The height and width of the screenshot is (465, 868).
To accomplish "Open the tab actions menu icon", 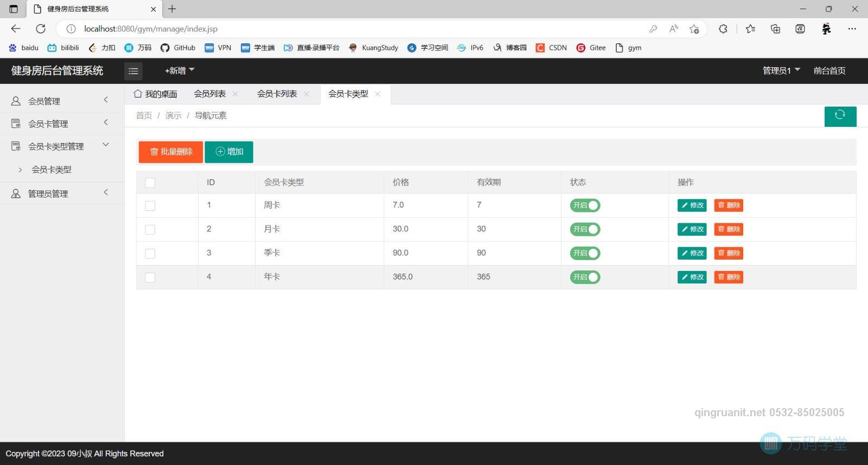I will [14, 9].
